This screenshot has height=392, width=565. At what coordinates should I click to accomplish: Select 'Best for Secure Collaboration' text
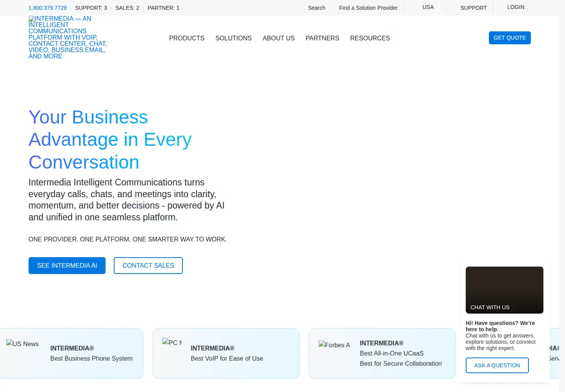tap(401, 363)
